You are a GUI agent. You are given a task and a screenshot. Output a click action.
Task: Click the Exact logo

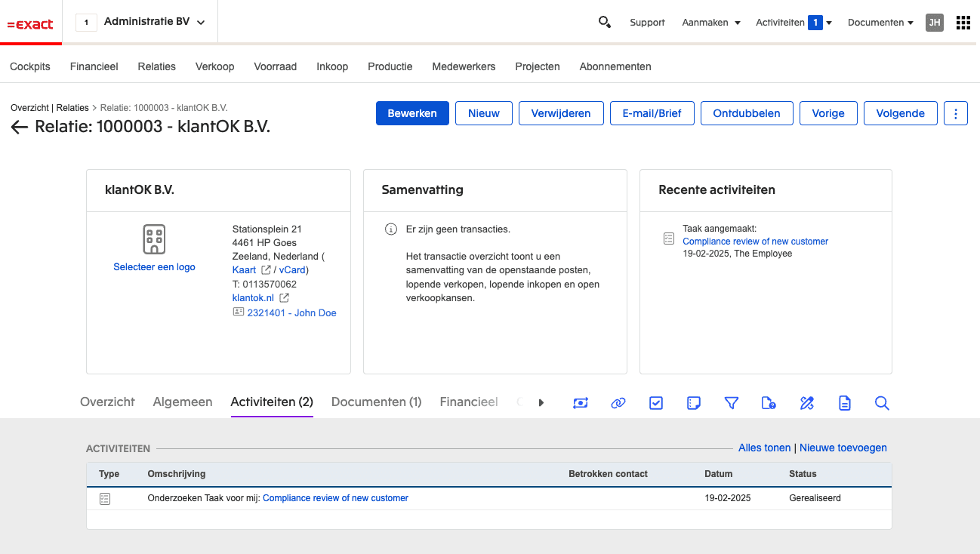point(30,24)
